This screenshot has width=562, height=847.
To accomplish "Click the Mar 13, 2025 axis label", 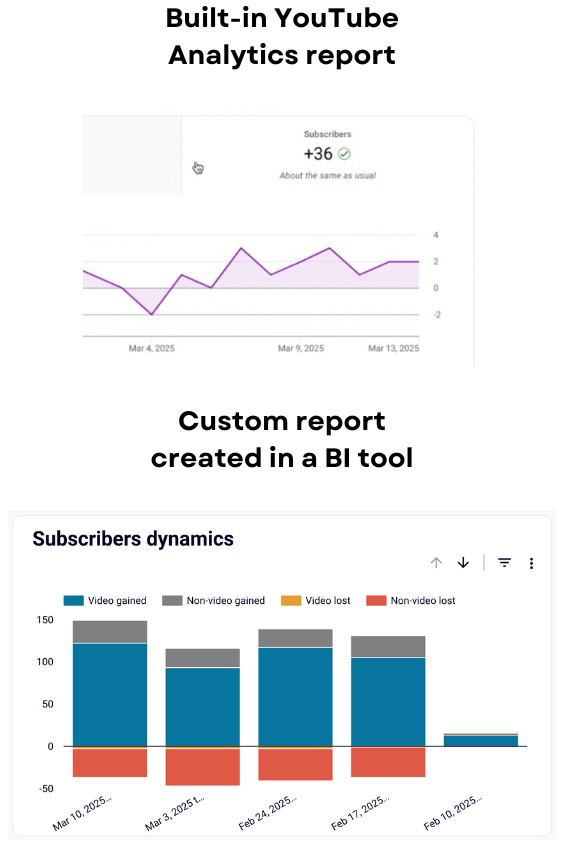I will 393,348.
